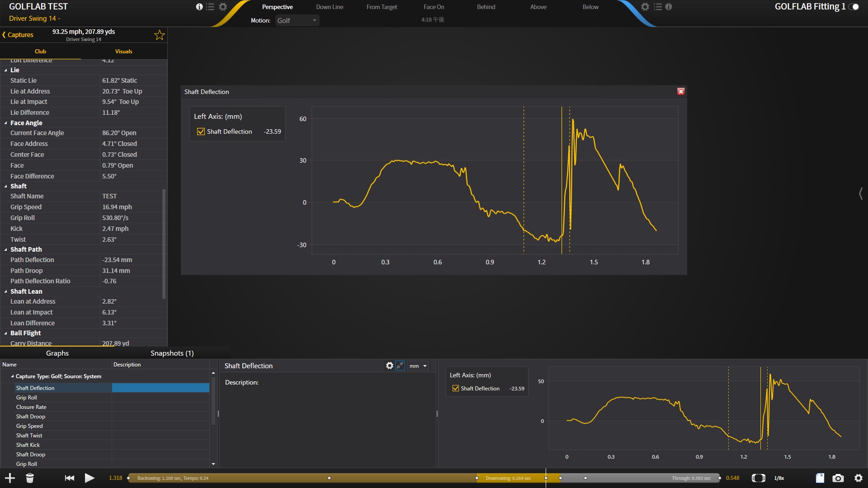Open the Visuals tab
Viewport: 868px width, 488px height.
123,52
